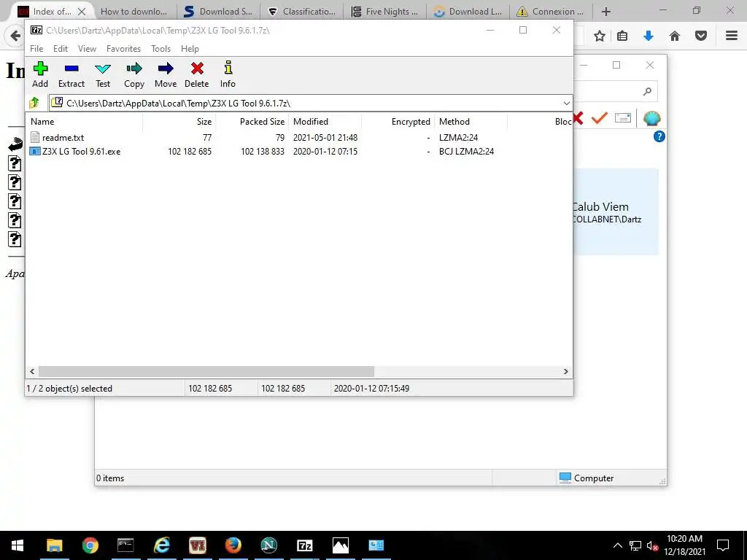Click the orange checkmark icon in back window

click(x=599, y=117)
